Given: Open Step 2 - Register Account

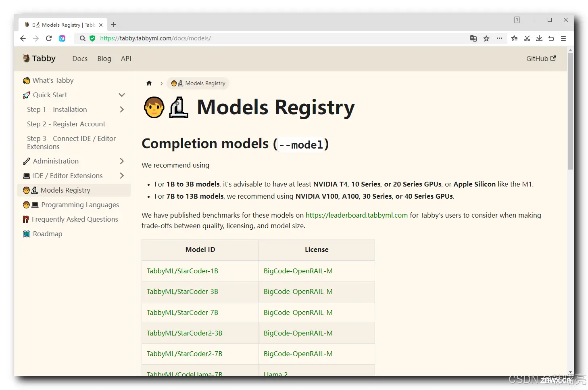Looking at the screenshot, I should point(66,124).
